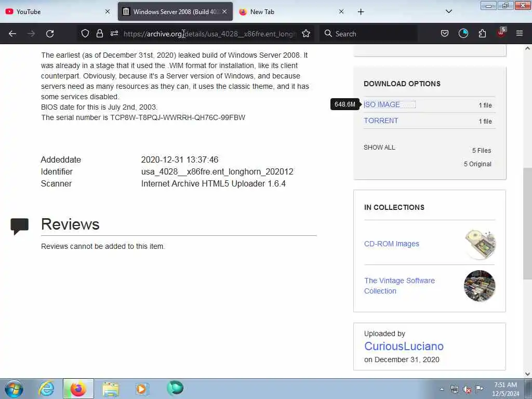The width and height of the screenshot is (532, 399).
Task: Click the search magnifier icon
Action: coord(328,34)
